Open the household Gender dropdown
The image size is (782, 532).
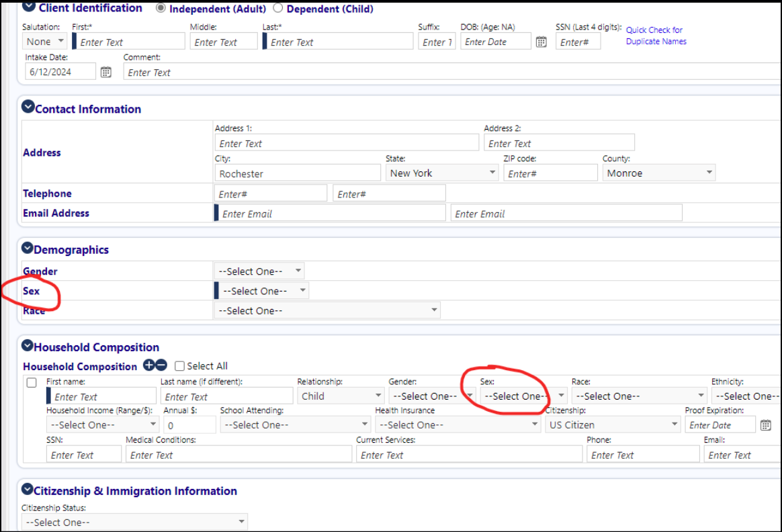click(432, 396)
